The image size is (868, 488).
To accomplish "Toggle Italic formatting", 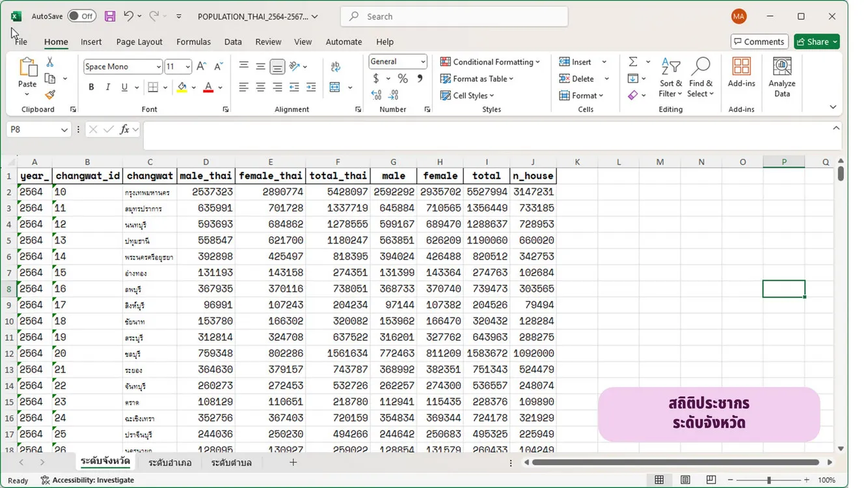I will point(107,87).
